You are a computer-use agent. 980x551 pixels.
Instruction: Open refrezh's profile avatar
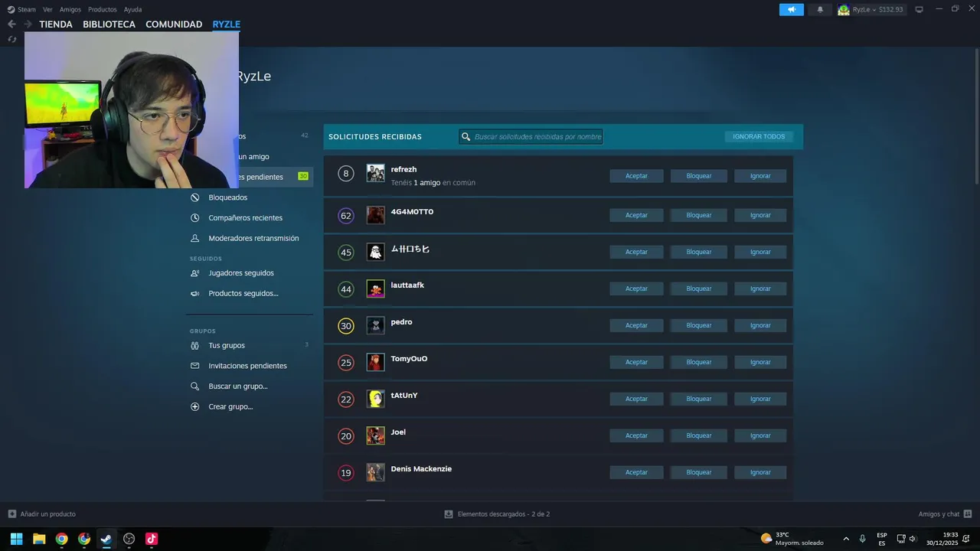click(375, 173)
